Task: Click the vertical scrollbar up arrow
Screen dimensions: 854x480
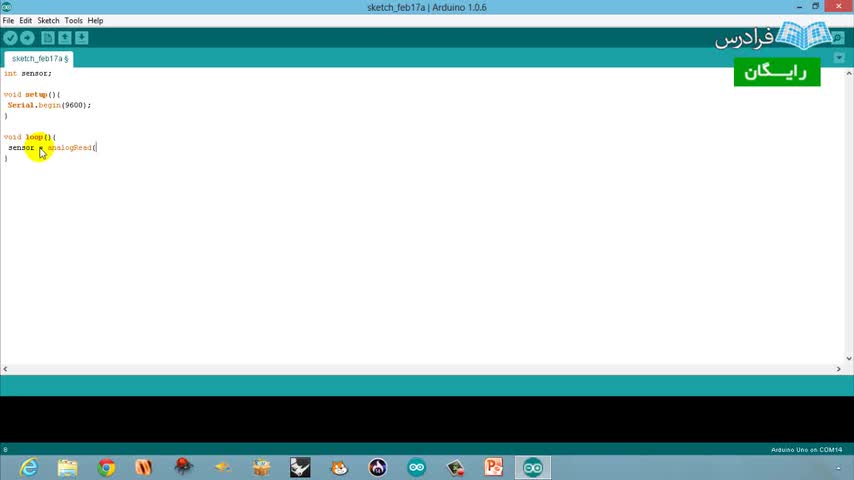Action: click(849, 73)
